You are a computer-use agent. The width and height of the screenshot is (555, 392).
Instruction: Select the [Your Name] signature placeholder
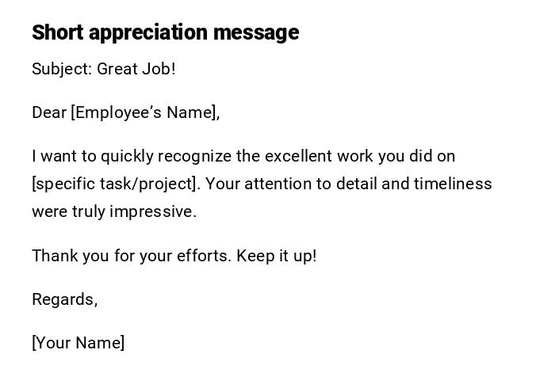click(x=78, y=343)
